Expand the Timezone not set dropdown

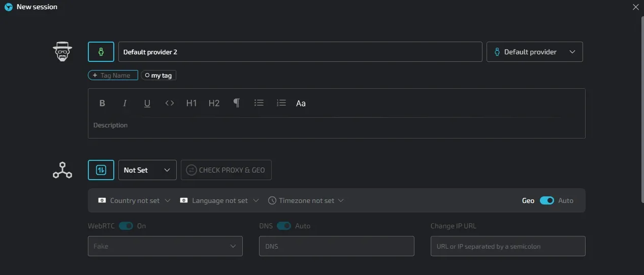click(x=306, y=200)
